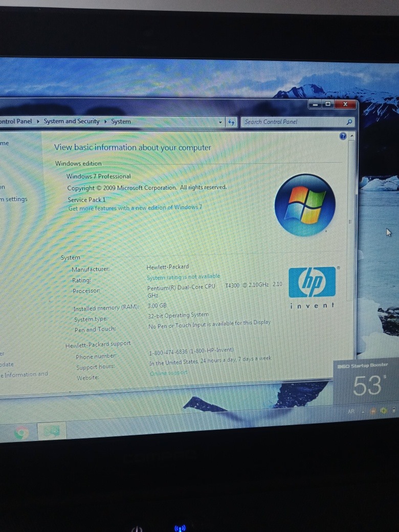Select the Control Panel taskbar button
This screenshot has width=399, height=532.
(x=52, y=431)
